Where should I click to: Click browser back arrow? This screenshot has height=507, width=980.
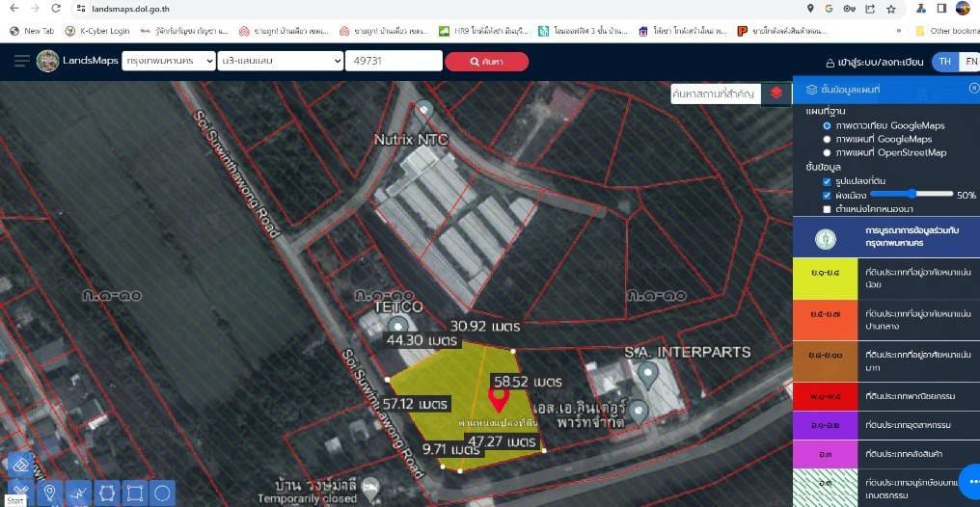[14, 9]
